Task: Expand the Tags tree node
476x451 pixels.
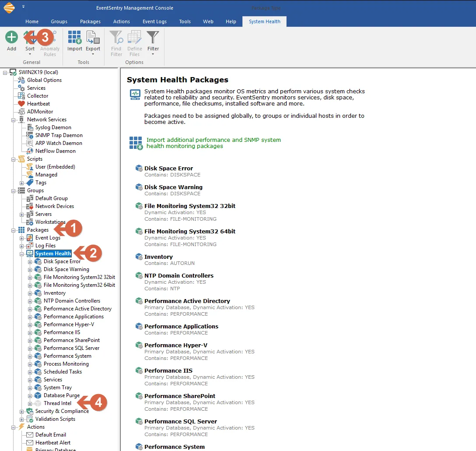Action: point(21,183)
